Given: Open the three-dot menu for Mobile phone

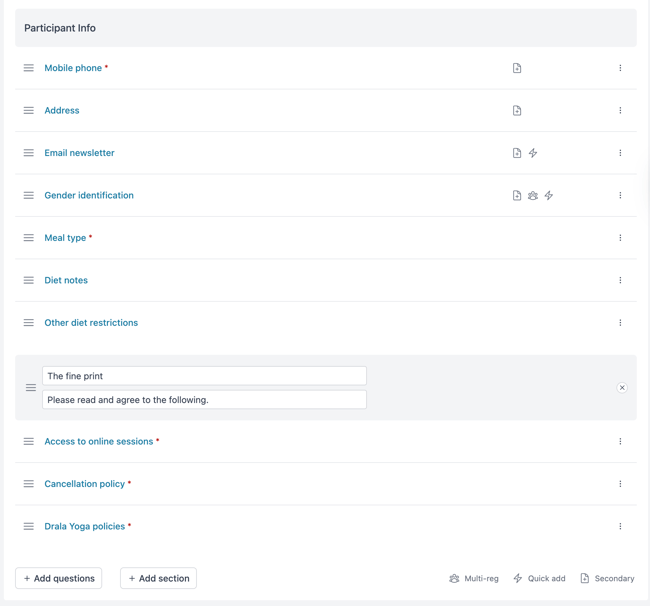Looking at the screenshot, I should click(x=620, y=68).
